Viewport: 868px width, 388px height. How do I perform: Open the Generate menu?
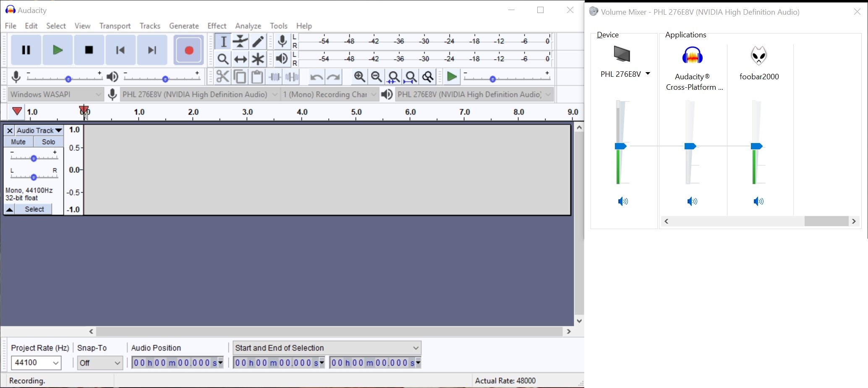point(184,26)
